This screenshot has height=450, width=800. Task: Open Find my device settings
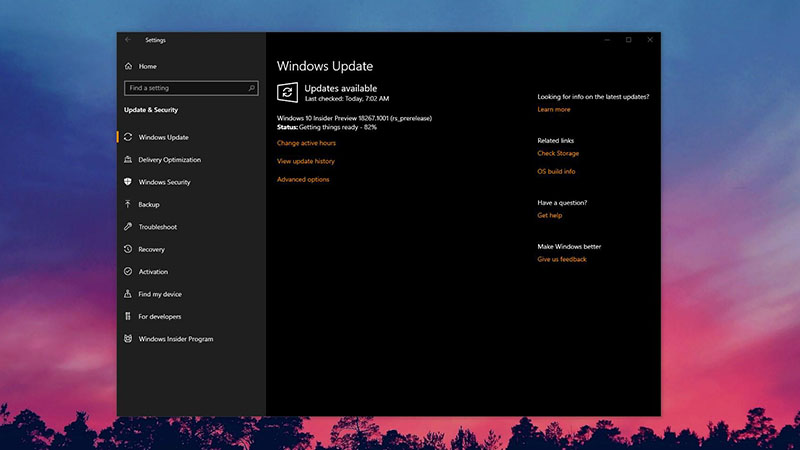pos(160,294)
